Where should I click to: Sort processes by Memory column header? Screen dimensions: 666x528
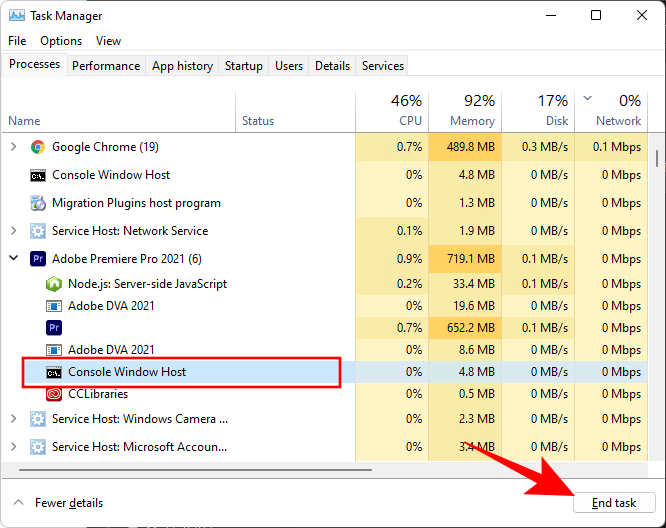coord(465,110)
